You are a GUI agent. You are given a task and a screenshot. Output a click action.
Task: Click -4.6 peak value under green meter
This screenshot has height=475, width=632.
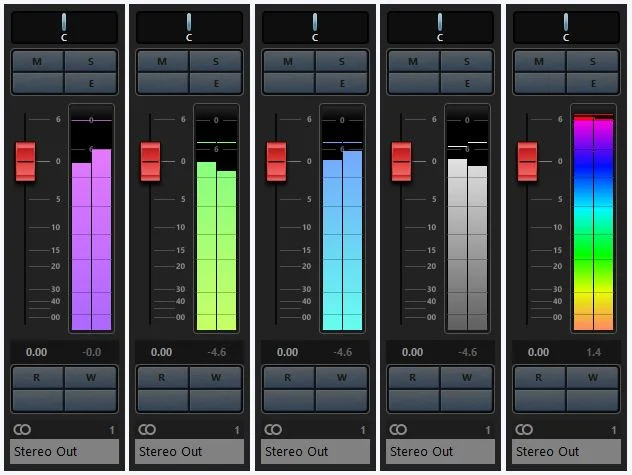217,352
